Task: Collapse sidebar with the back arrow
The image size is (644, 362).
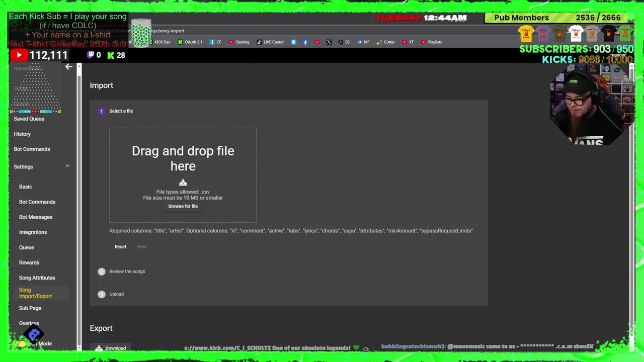Action: pyautogui.click(x=69, y=67)
